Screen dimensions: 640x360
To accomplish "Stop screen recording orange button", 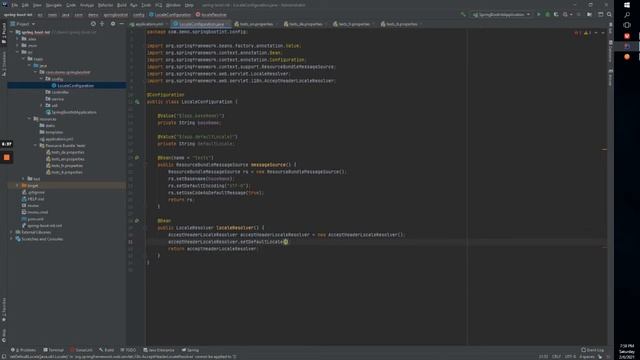I will 7,157.
